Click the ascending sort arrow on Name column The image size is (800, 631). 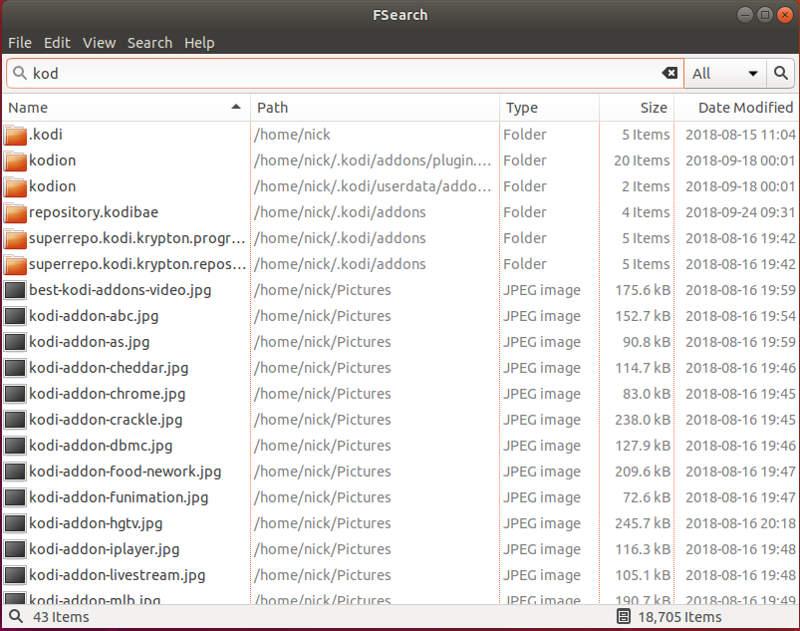[237, 107]
